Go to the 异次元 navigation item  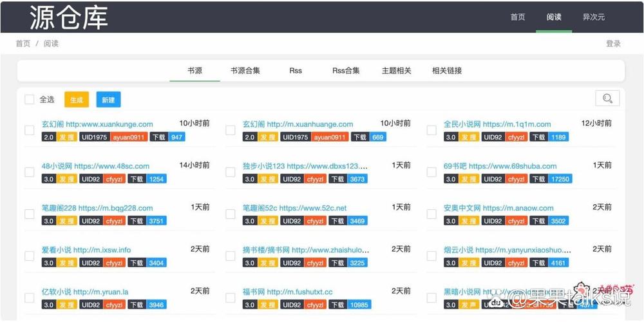click(x=594, y=17)
